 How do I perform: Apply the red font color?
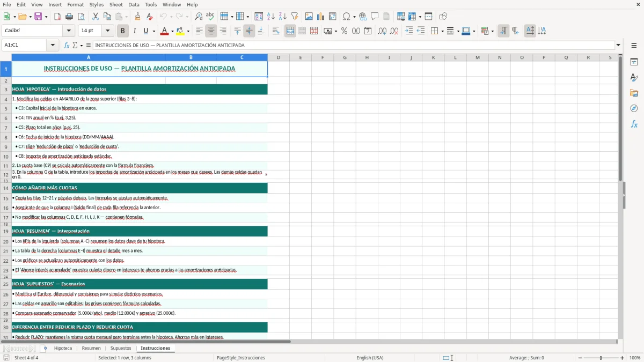click(165, 31)
